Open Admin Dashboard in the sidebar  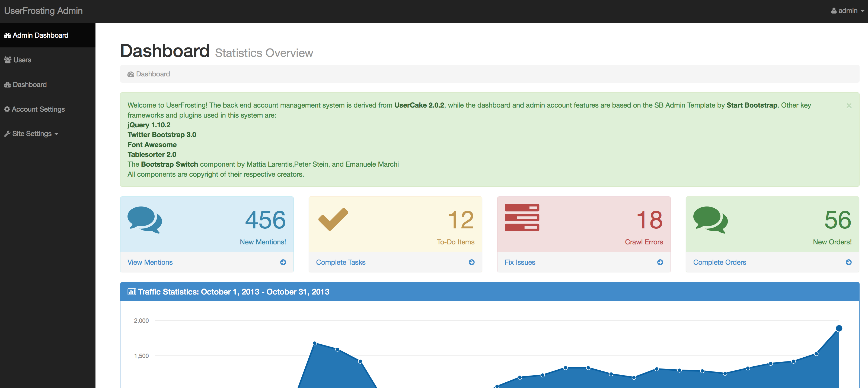click(x=47, y=35)
